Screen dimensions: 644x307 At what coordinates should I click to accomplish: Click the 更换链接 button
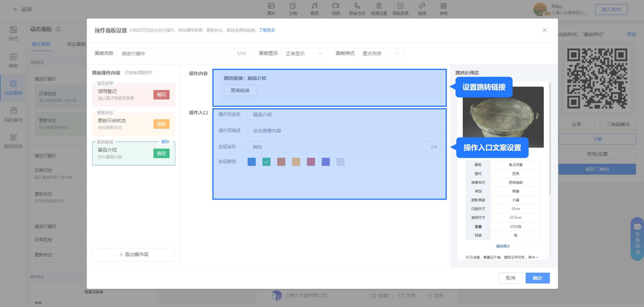click(240, 90)
